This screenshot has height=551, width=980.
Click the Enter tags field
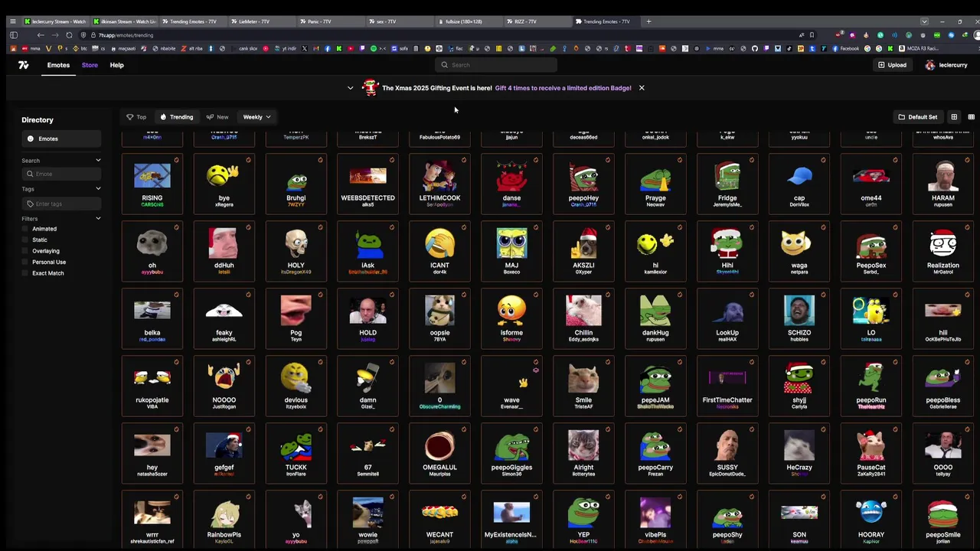61,204
